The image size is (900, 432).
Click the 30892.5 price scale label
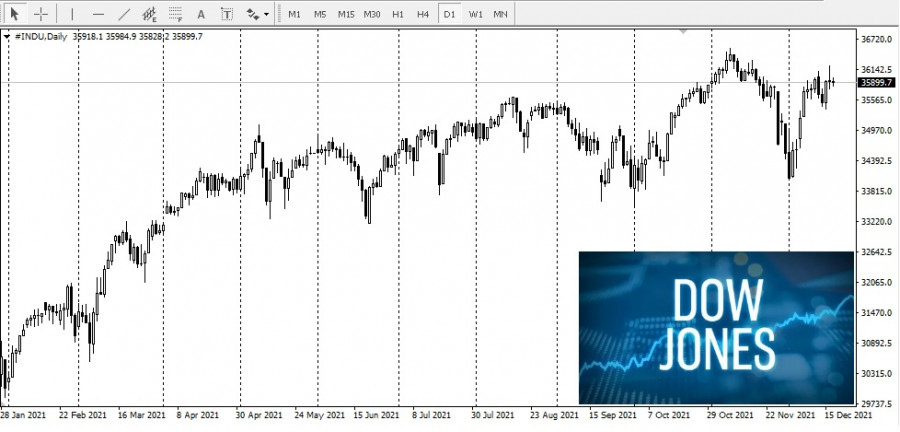pyautogui.click(x=877, y=343)
